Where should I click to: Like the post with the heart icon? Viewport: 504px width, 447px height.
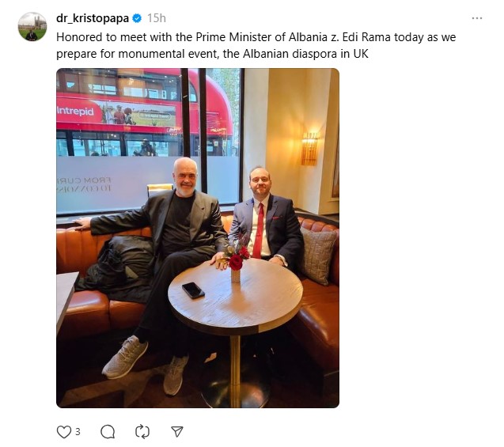click(x=63, y=432)
